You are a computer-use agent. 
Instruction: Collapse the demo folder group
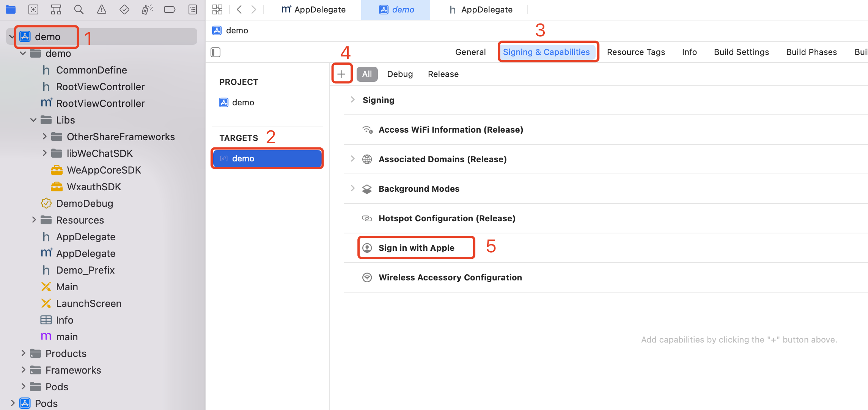(23, 53)
